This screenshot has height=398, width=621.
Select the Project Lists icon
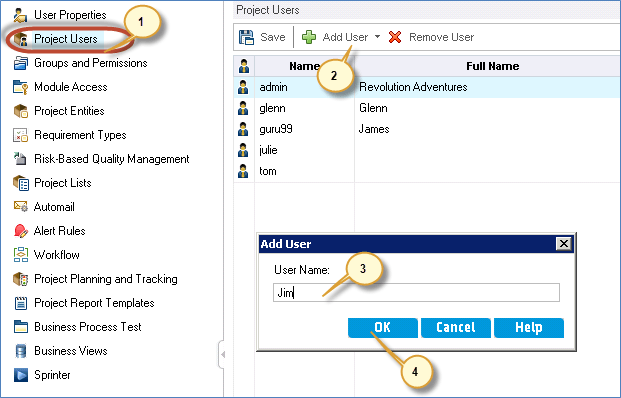pos(21,183)
